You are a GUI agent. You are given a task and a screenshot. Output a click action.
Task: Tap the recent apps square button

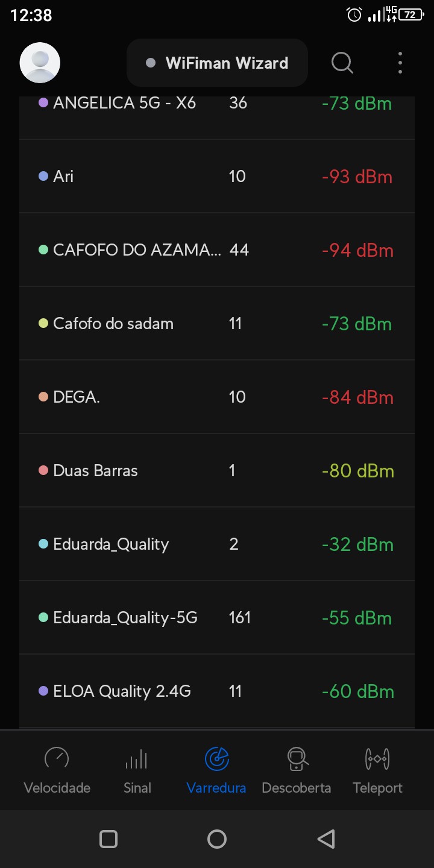pyautogui.click(x=108, y=839)
